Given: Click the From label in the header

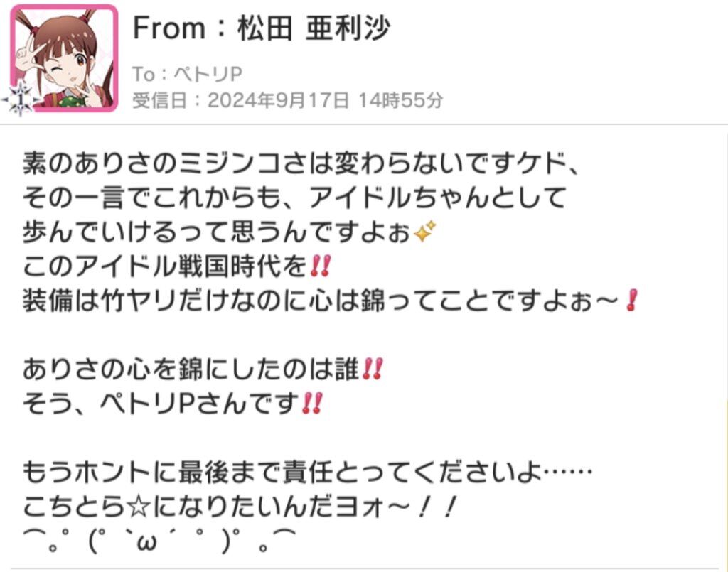Looking at the screenshot, I should click(169, 28).
